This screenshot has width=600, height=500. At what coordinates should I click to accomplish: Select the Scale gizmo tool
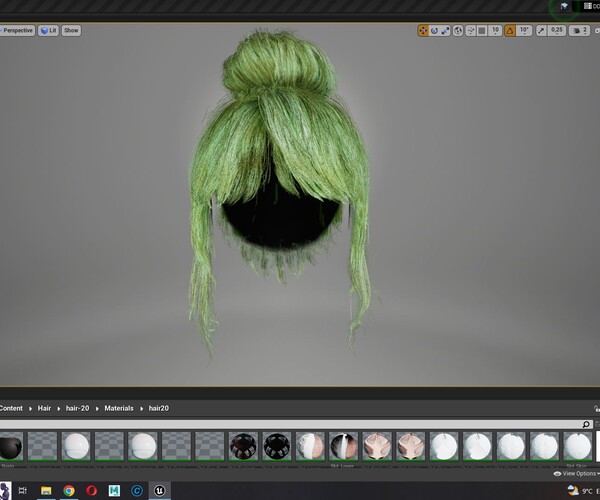click(445, 30)
